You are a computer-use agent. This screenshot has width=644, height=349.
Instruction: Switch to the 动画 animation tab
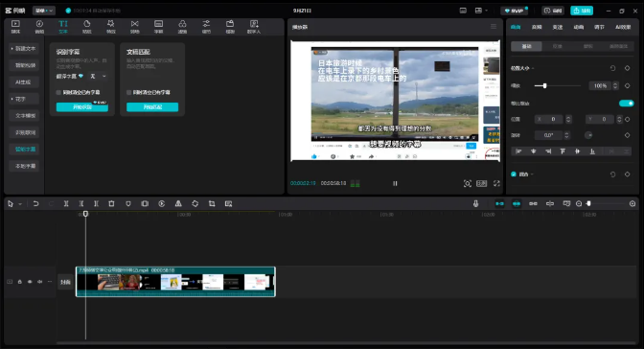(x=578, y=27)
